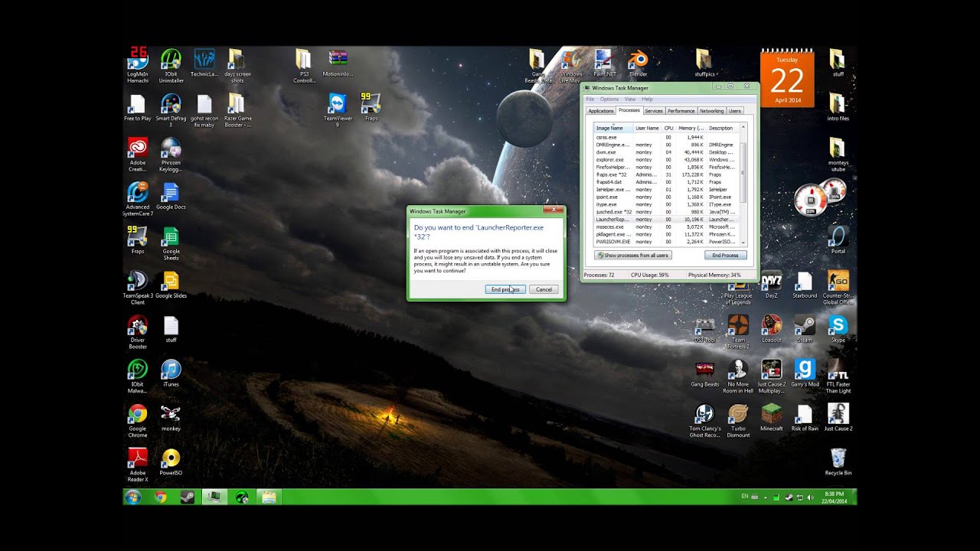This screenshot has width=980, height=551.
Task: Sort processes by Description column
Action: click(x=721, y=128)
